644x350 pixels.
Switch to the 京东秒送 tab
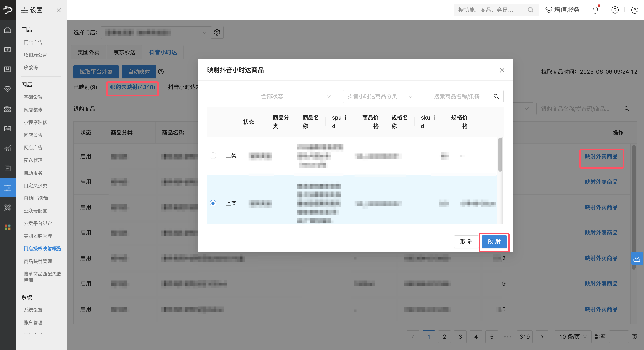(x=124, y=52)
